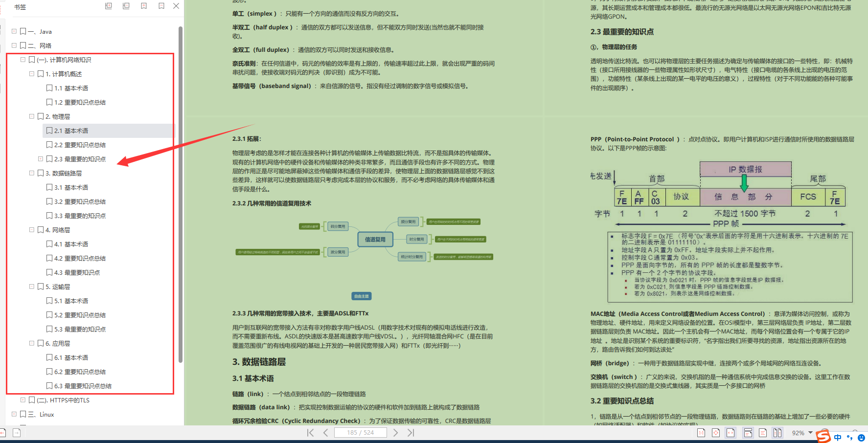
Task: Go to the next page
Action: click(x=395, y=433)
